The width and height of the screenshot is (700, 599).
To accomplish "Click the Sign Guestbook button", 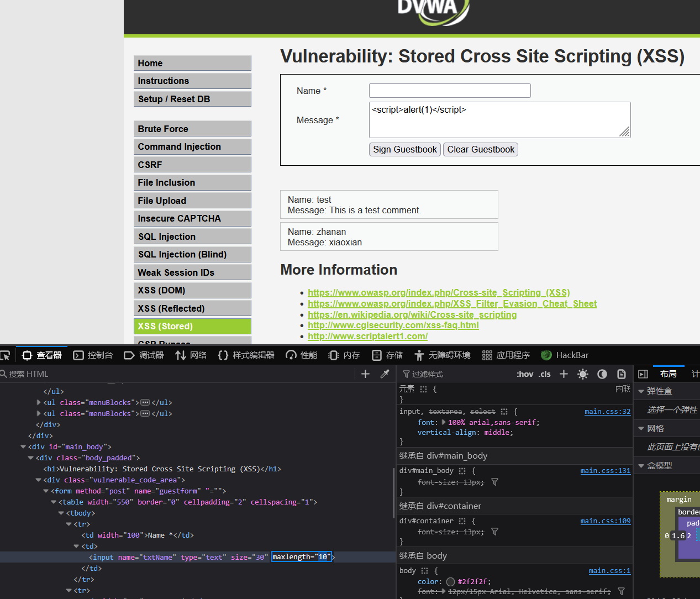I will pos(404,149).
